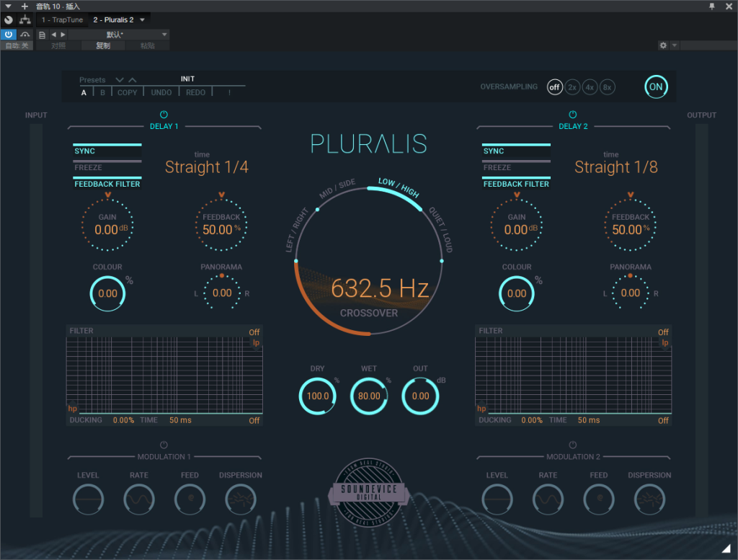
Task: Open the preset file document icon
Action: (x=42, y=35)
